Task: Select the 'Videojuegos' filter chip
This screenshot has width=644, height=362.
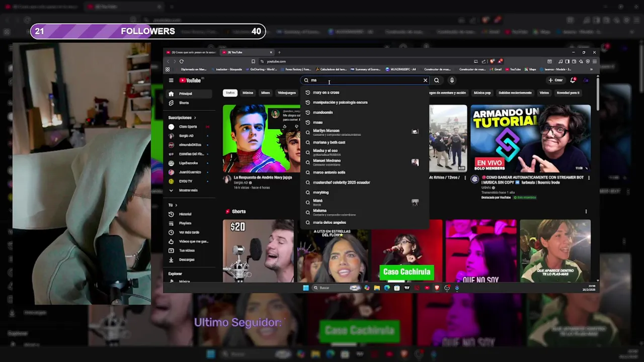Action: click(x=287, y=93)
